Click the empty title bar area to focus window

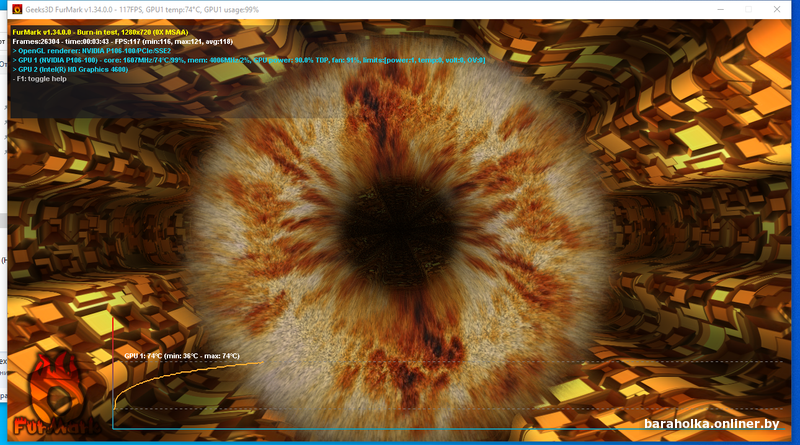coord(500,9)
